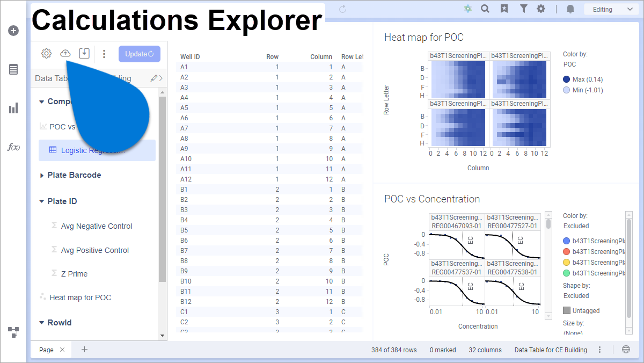The image size is (644, 363).
Task: Open the Calculations Explorer settings gear
Action: pos(46,53)
